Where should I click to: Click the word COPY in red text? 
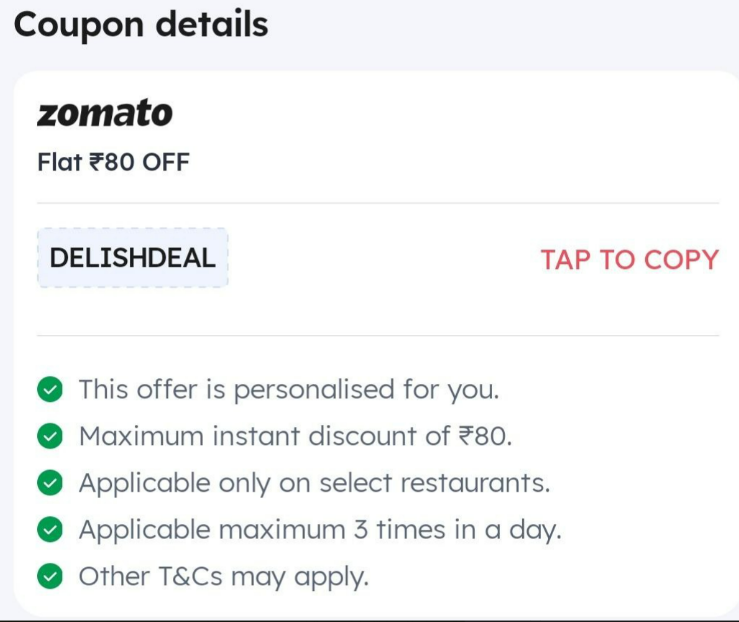click(682, 260)
